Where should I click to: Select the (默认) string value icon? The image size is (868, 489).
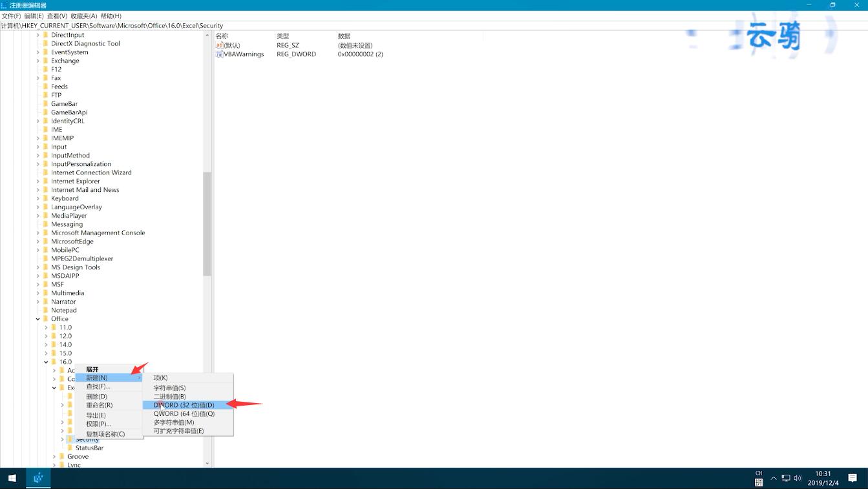220,45
